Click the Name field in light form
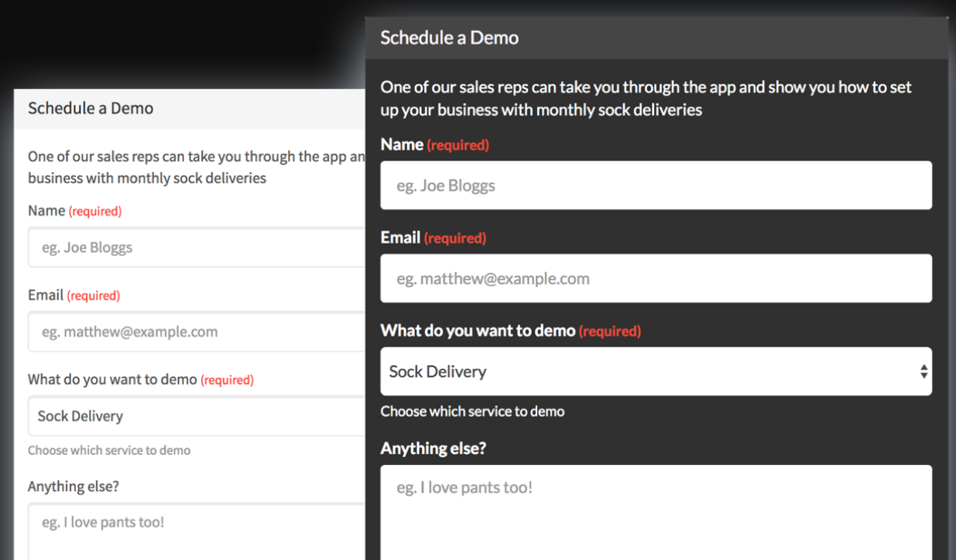 [197, 248]
